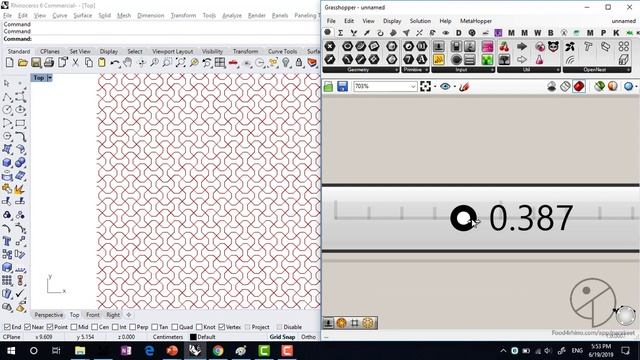640x360 pixels.
Task: Click the Default layer in status bar
Action: coord(206,337)
